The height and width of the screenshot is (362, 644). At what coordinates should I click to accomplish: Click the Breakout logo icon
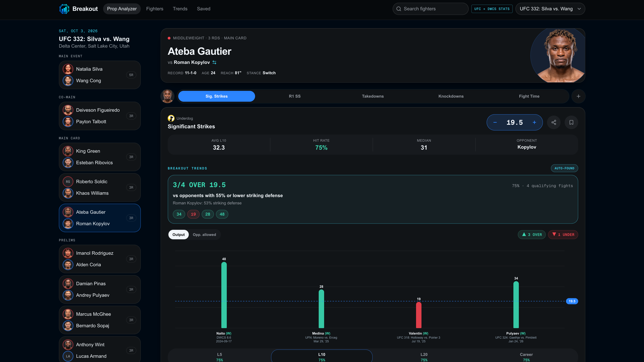pyautogui.click(x=64, y=9)
